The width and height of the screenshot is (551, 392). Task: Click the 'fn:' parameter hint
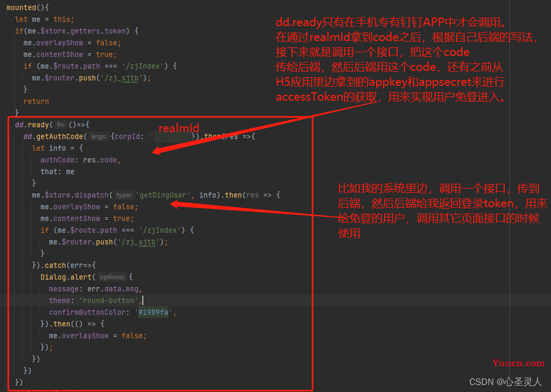point(61,125)
